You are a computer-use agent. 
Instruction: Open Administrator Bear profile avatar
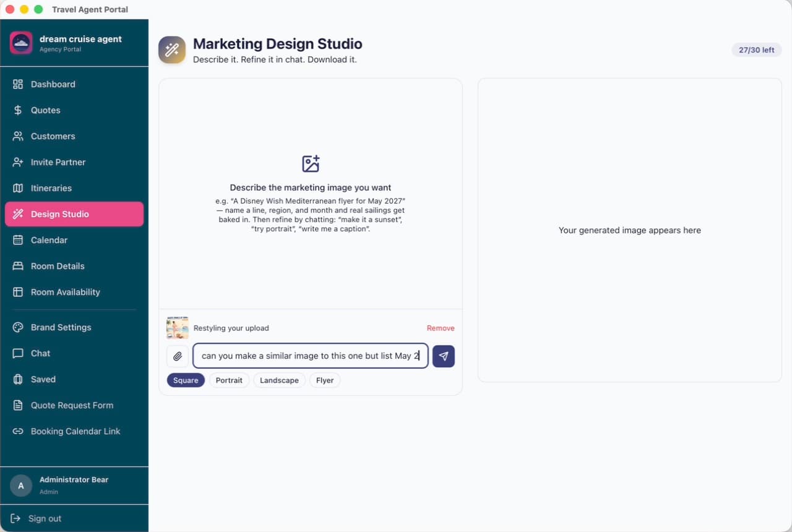21,486
